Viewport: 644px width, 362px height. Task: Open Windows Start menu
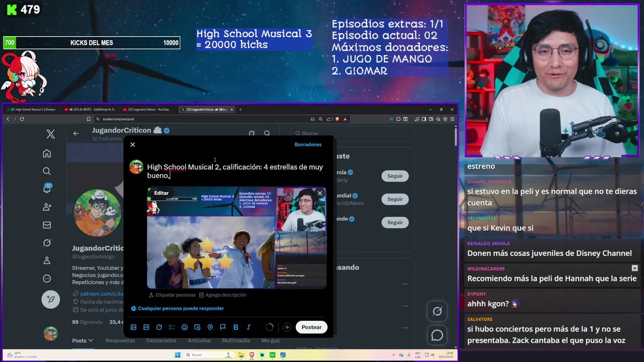pos(178,355)
